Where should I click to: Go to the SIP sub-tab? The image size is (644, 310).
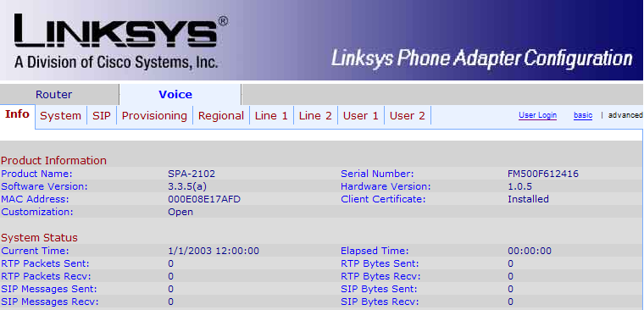point(102,116)
